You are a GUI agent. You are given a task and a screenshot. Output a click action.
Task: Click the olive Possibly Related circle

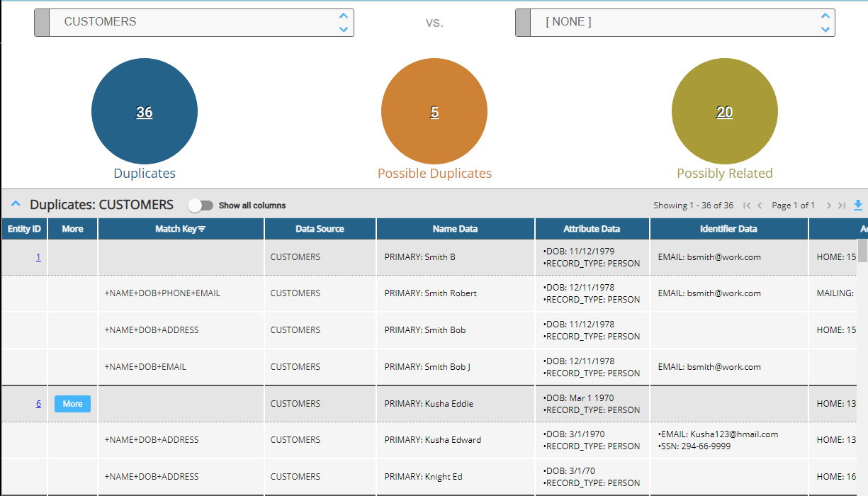point(724,112)
